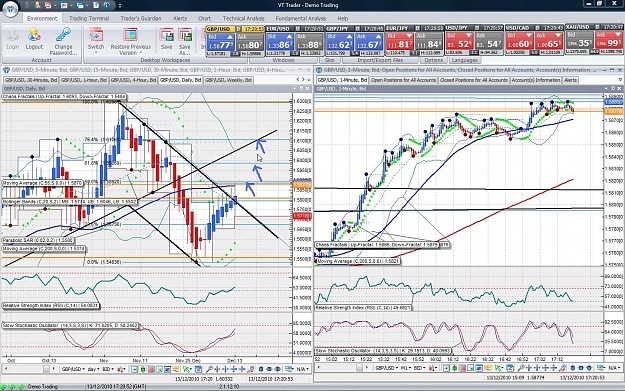
Task: Open left chart 'day' interval dropdown
Action: (x=93, y=369)
